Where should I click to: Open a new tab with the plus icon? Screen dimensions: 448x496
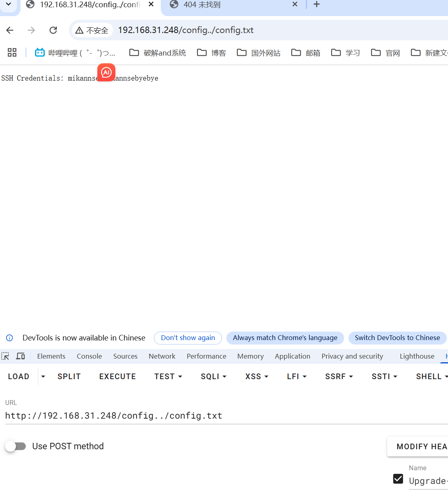pyautogui.click(x=317, y=4)
